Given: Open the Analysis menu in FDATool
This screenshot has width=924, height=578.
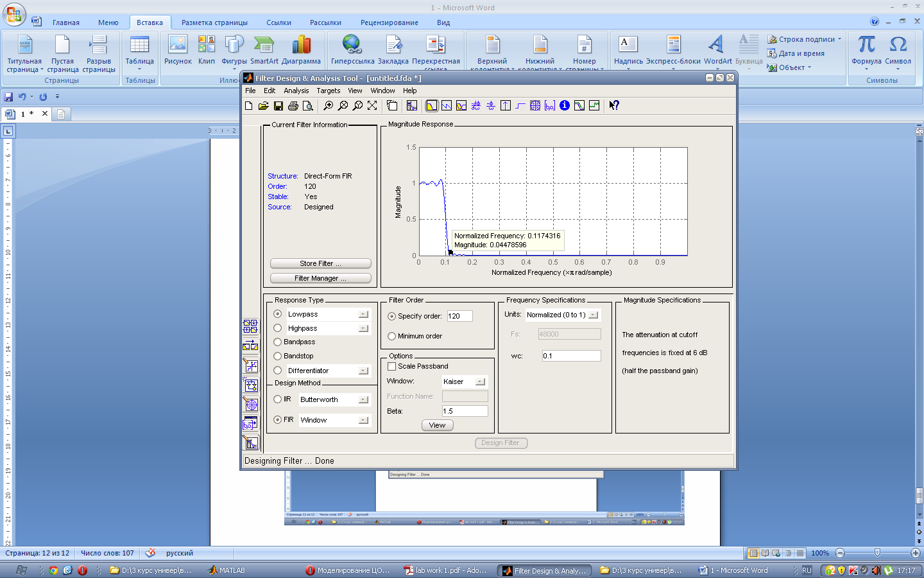Looking at the screenshot, I should coord(296,91).
